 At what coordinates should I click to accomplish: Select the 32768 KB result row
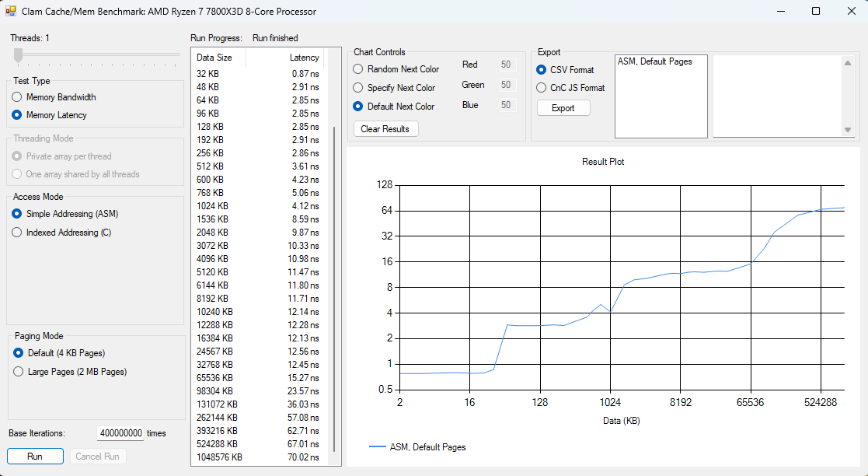click(260, 365)
